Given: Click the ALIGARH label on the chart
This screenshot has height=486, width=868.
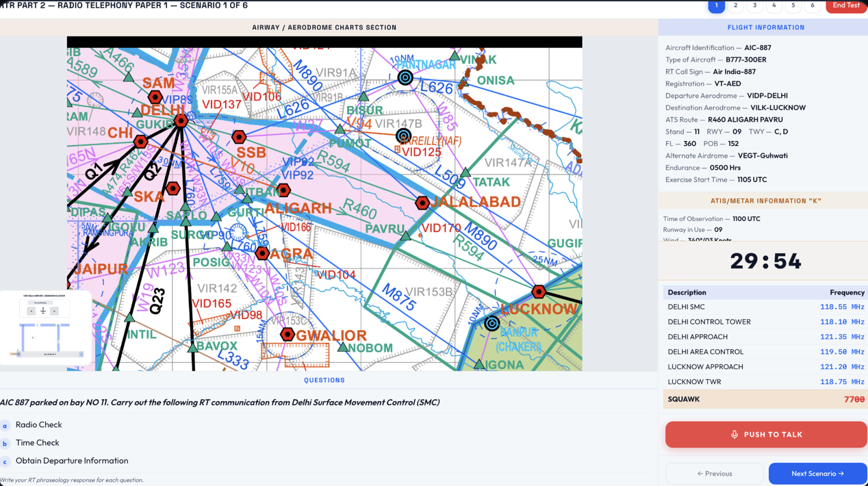Looking at the screenshot, I should (x=298, y=208).
